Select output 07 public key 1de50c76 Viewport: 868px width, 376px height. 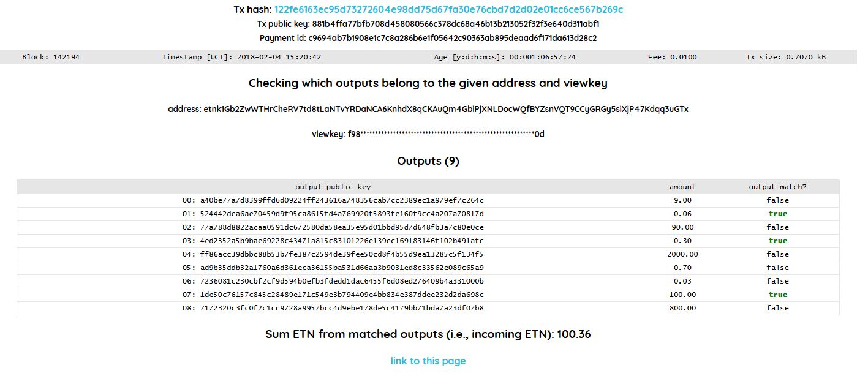(x=341, y=295)
